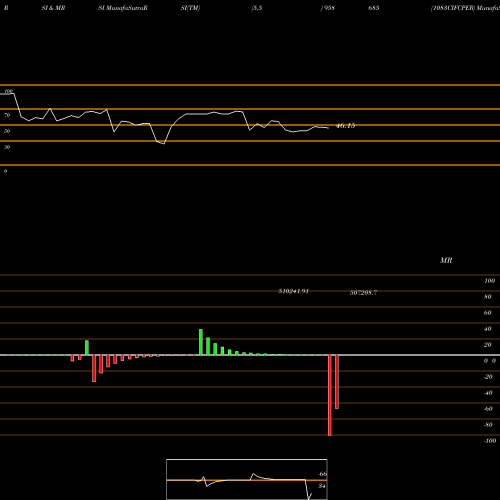Click the MR axis label 40

point(488,329)
